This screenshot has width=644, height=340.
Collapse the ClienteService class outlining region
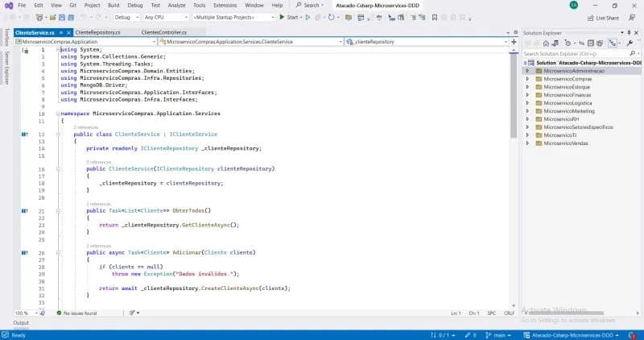[58, 135]
